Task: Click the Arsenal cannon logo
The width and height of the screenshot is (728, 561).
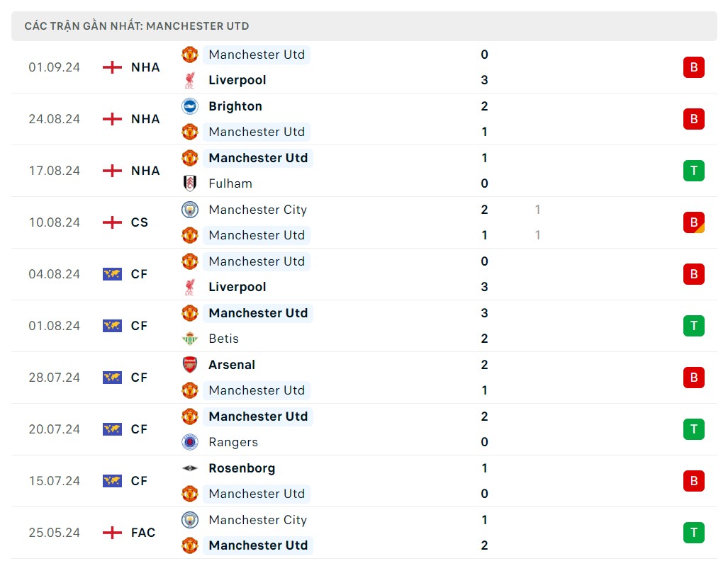Action: coord(189,365)
